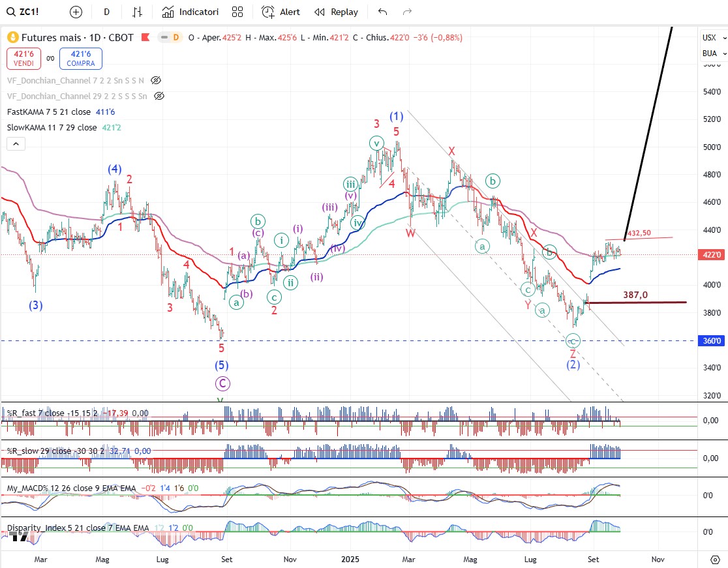The image size is (728, 568).
Task: Open the chart bar style selector
Action: tap(137, 12)
